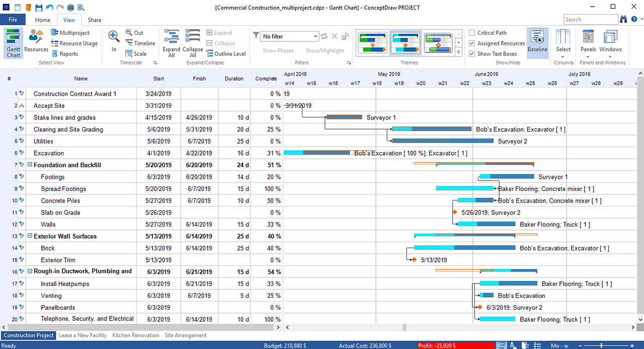Select the cyan Gantt theme thumbnail

coord(405,43)
